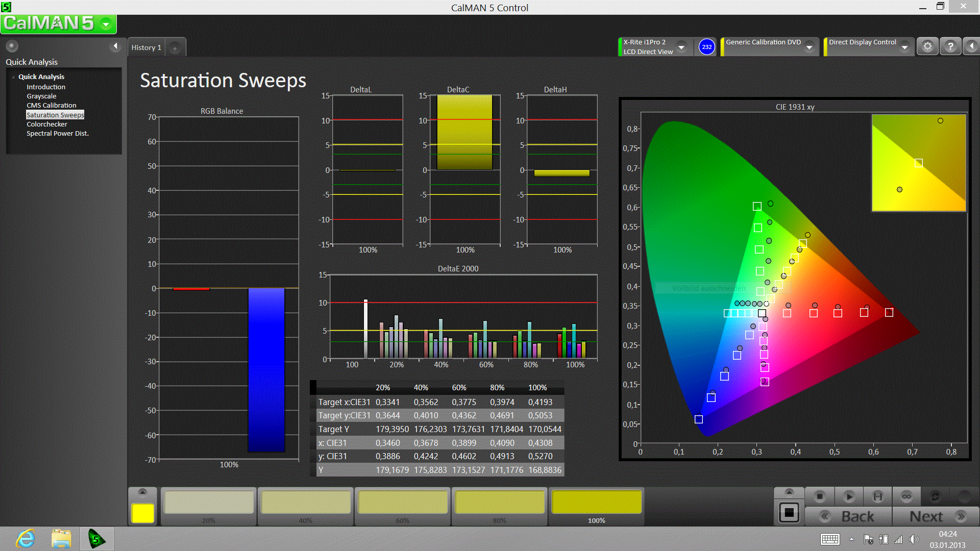Click the help question mark icon
Image resolution: width=980 pixels, height=551 pixels.
click(950, 46)
